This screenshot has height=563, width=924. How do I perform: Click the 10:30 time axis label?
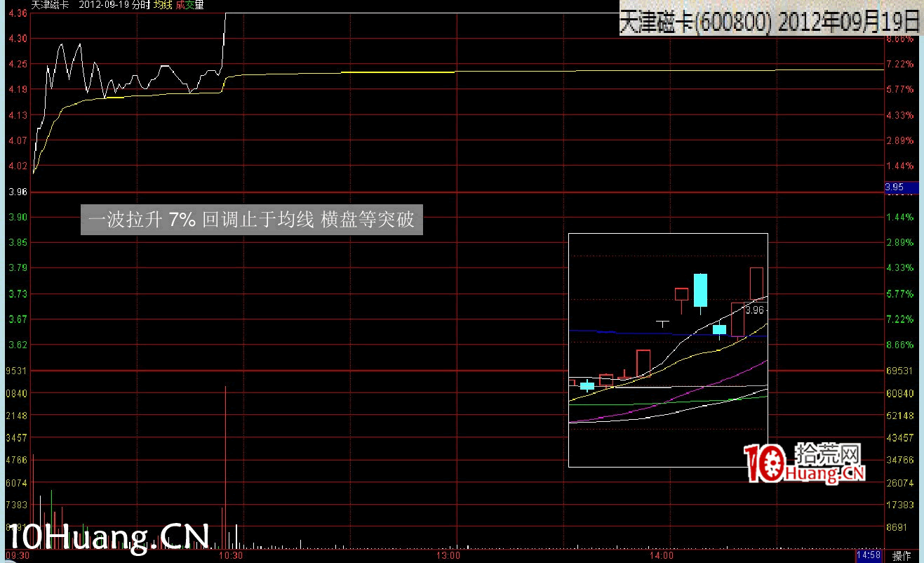[x=231, y=556]
